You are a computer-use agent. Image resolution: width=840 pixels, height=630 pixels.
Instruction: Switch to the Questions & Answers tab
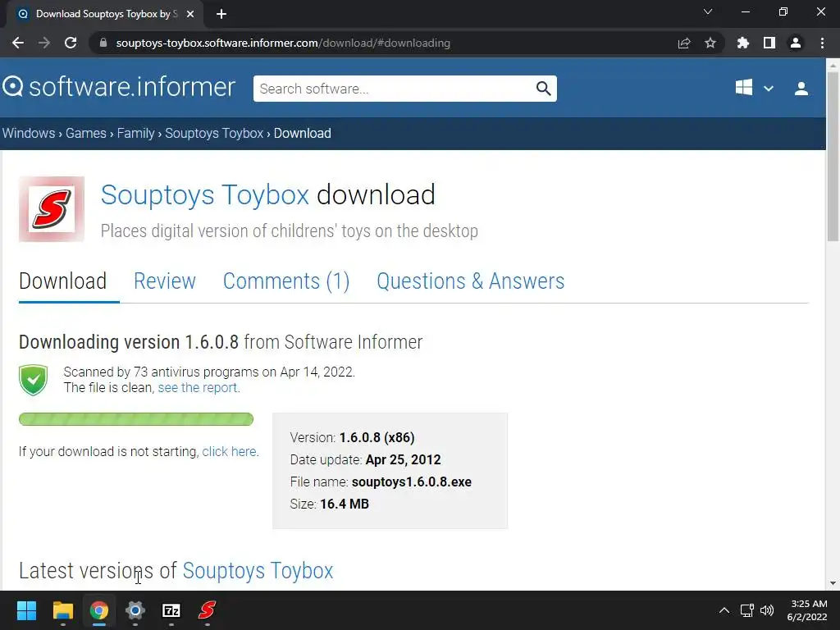470,281
